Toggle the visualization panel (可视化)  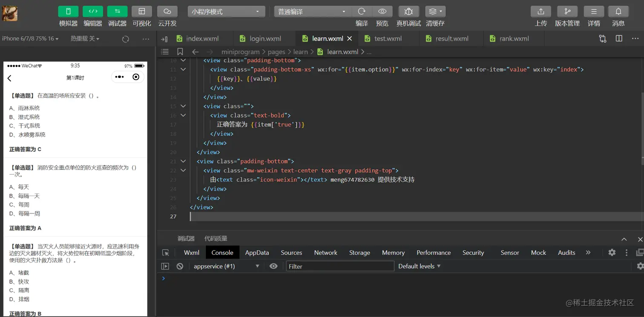point(142,12)
